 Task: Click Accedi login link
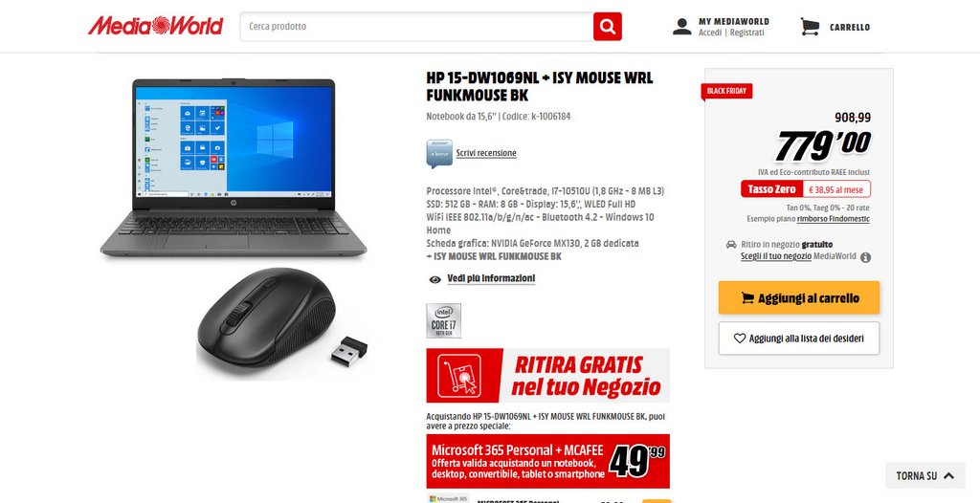point(710,33)
